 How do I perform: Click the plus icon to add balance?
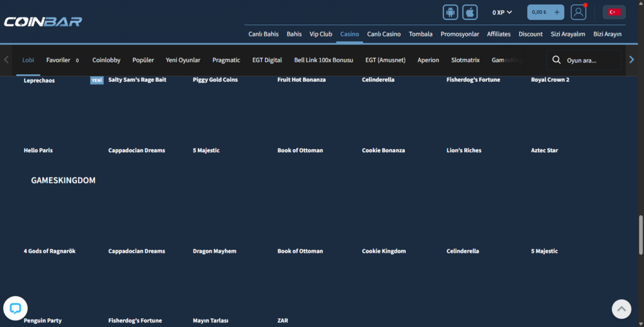[557, 12]
